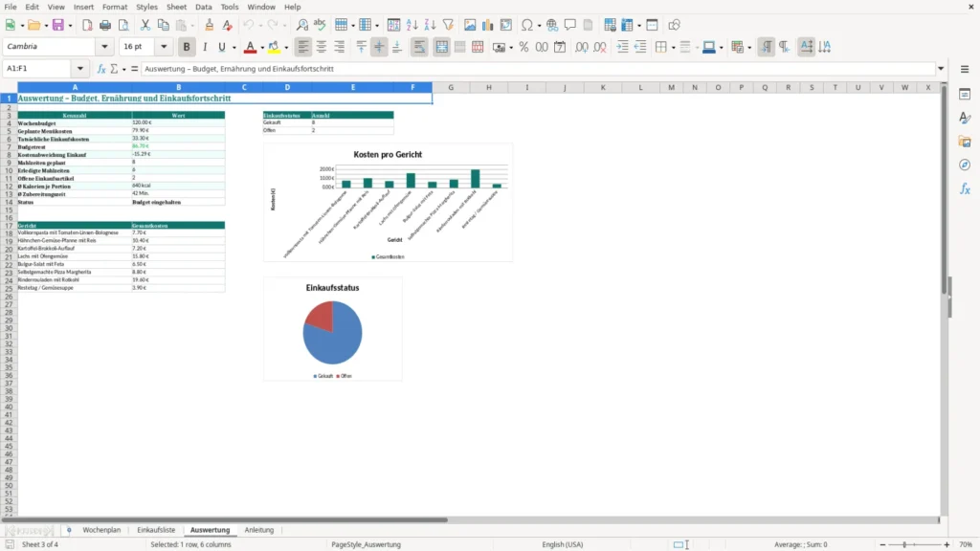980x551 pixels.
Task: Click PageStyle_Auswertung in status bar
Action: pyautogui.click(x=367, y=544)
